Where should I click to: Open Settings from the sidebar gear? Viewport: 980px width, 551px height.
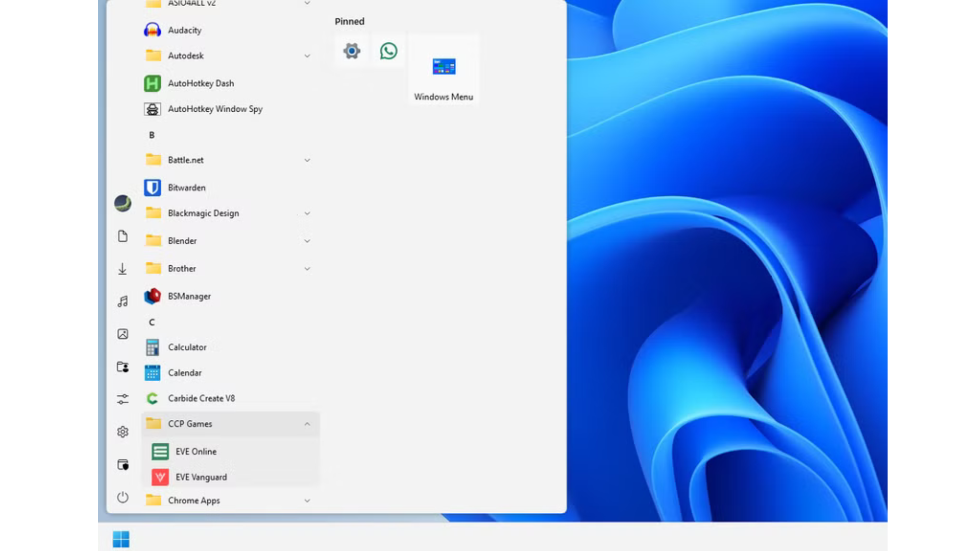[122, 431]
